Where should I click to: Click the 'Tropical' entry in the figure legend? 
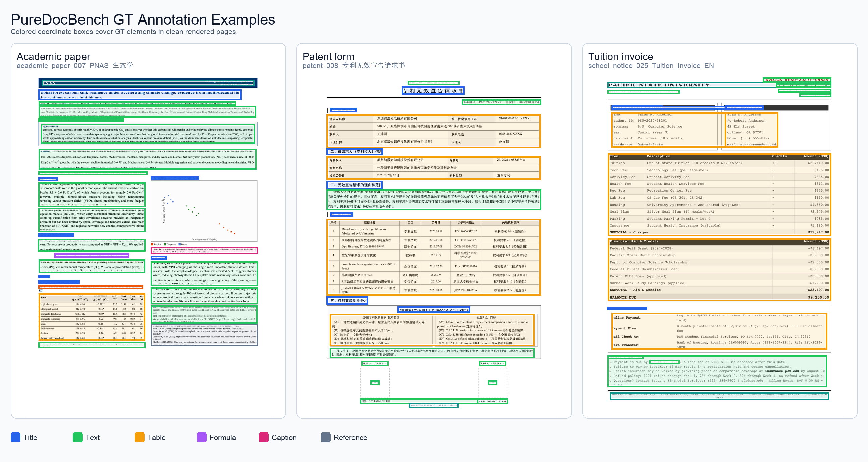pyautogui.click(x=156, y=244)
